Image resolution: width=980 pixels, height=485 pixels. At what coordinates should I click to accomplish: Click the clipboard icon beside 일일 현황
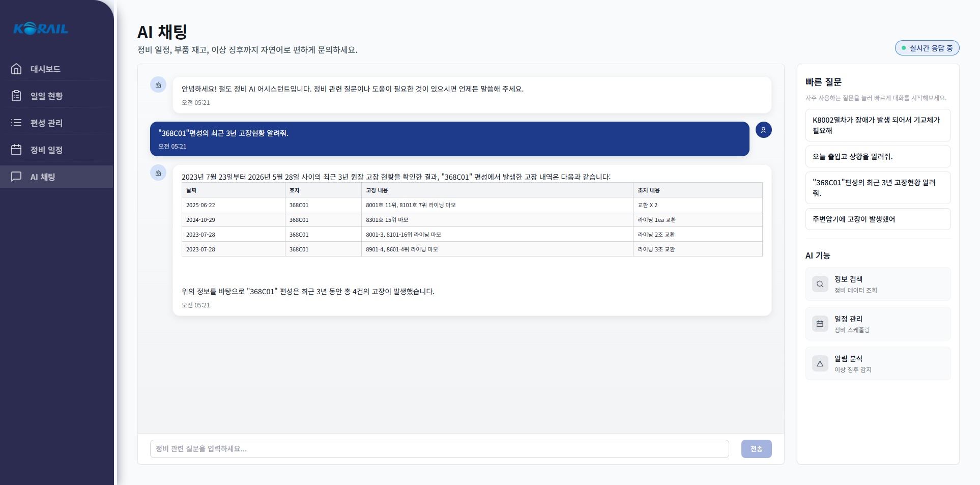click(x=16, y=96)
